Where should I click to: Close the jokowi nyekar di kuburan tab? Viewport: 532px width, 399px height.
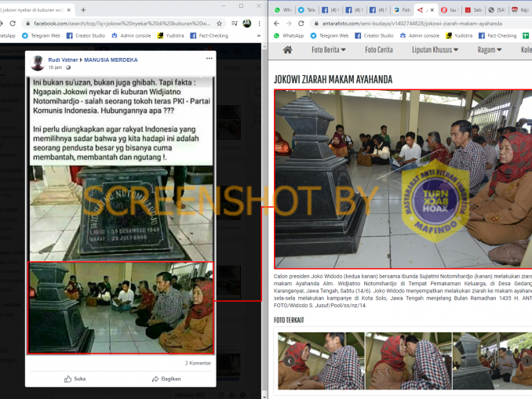69,10
